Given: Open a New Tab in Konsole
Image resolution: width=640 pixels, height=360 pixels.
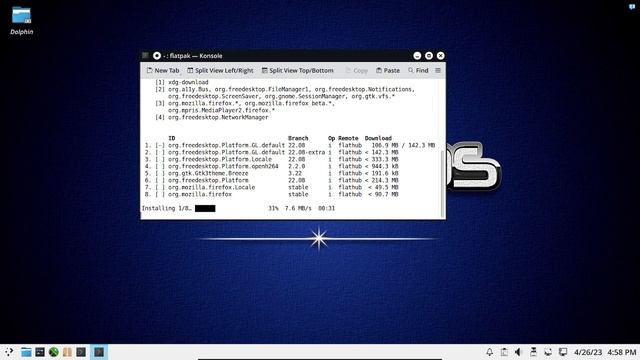Looking at the screenshot, I should pos(163,71).
